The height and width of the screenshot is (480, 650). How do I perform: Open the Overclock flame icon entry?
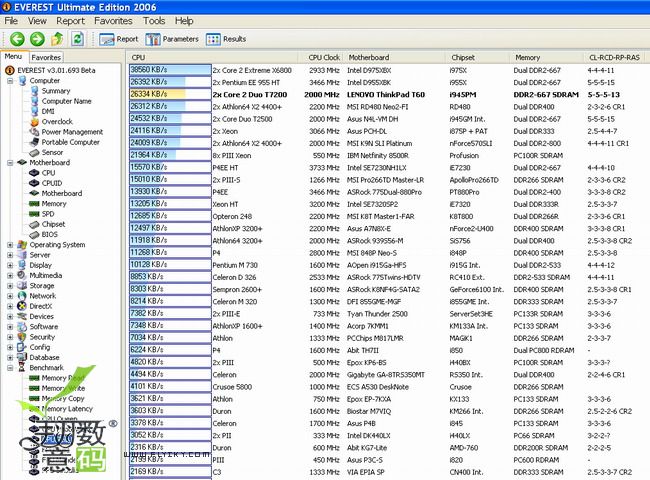click(x=35, y=121)
